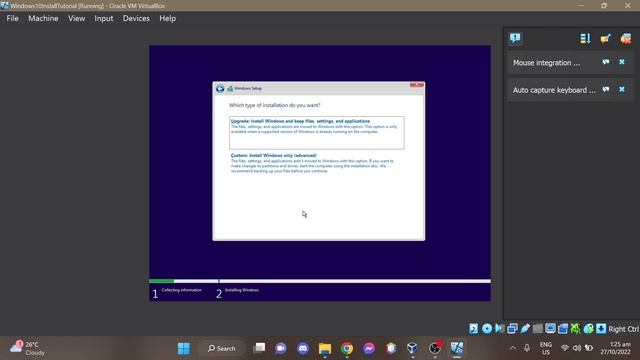Toggle keep finished progresses icon
Screen dimensions: 640x360
coord(605,38)
